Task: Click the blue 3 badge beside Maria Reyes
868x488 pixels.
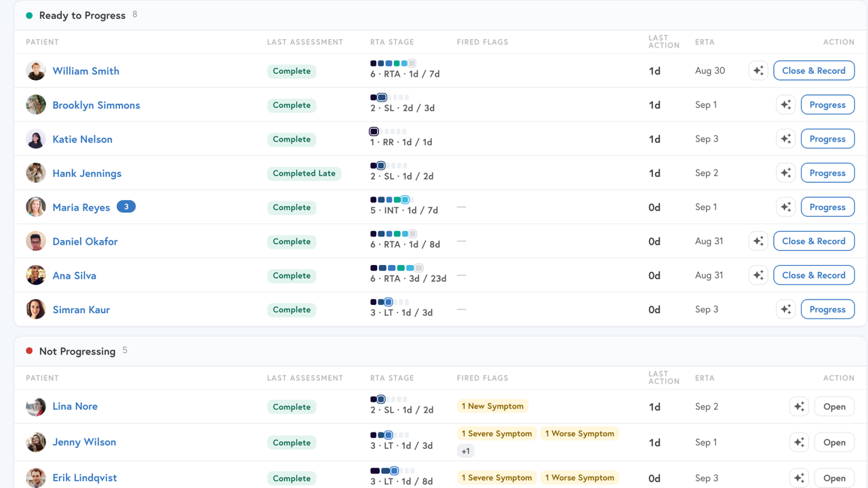Action: [126, 207]
